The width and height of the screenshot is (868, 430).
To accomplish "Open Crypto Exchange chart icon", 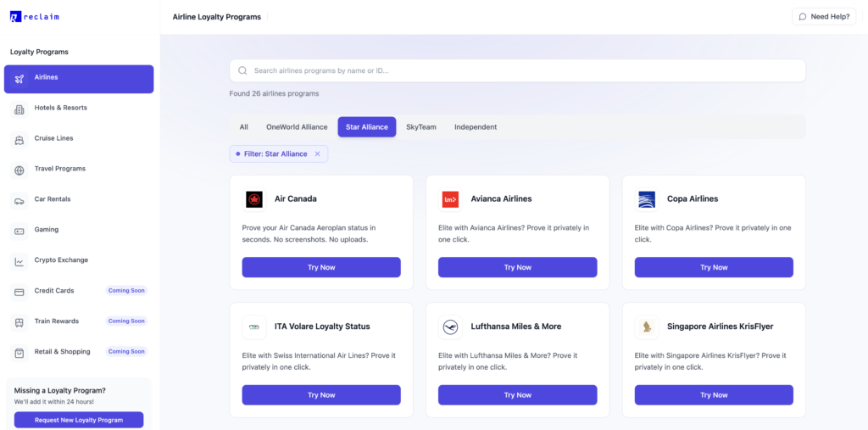I will pyautogui.click(x=19, y=261).
